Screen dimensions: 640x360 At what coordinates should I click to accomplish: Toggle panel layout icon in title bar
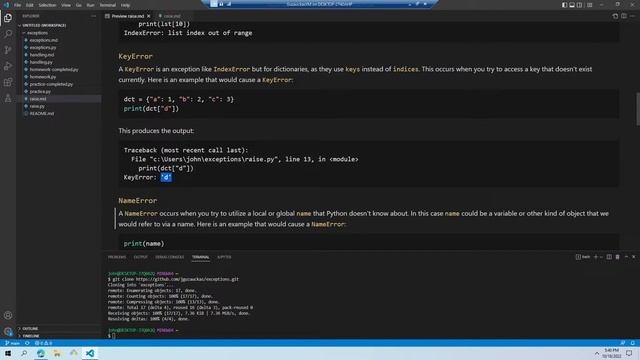(572, 5)
